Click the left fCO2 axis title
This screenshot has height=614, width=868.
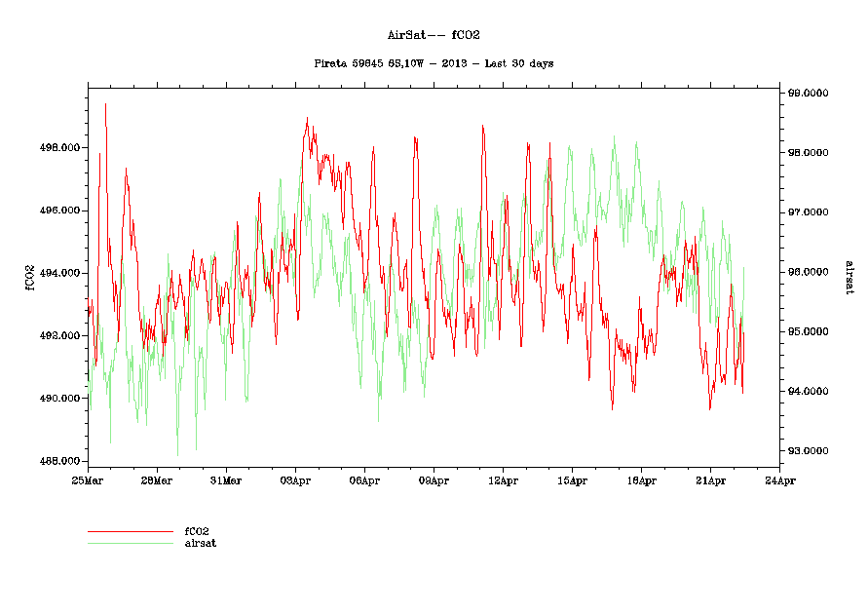click(30, 277)
